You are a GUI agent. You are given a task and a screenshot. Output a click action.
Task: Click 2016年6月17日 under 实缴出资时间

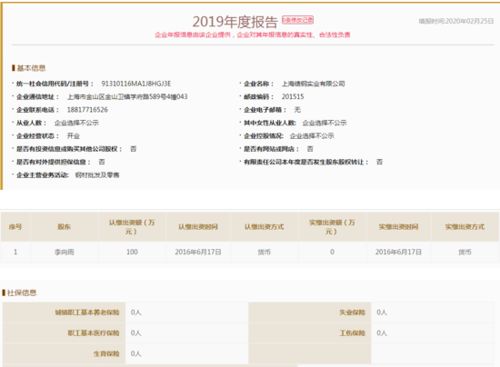398,252
